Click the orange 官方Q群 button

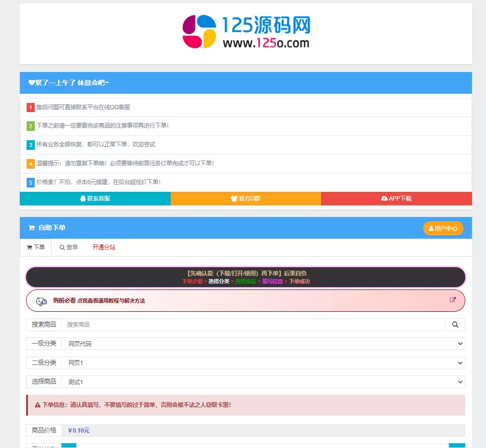(246, 199)
